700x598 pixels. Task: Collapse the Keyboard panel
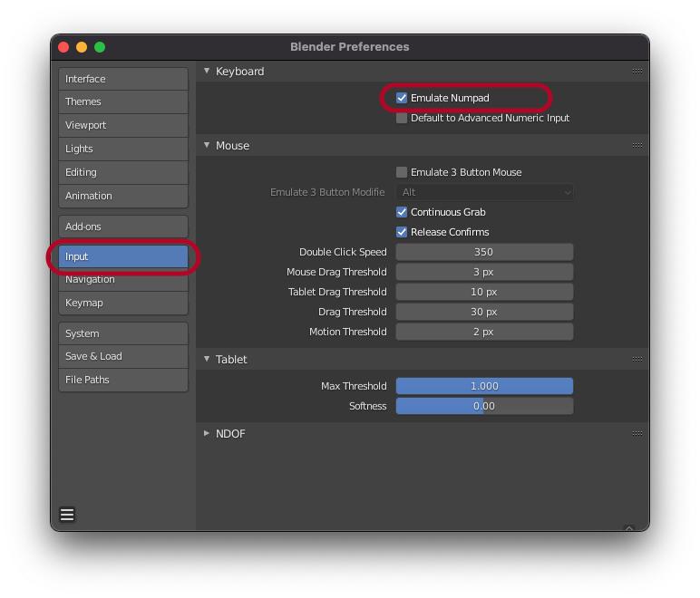click(x=207, y=71)
